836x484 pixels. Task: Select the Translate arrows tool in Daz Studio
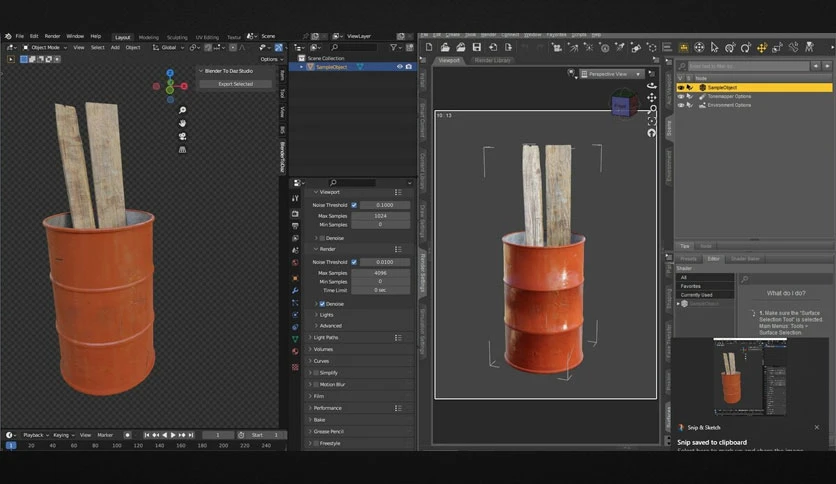pos(761,48)
